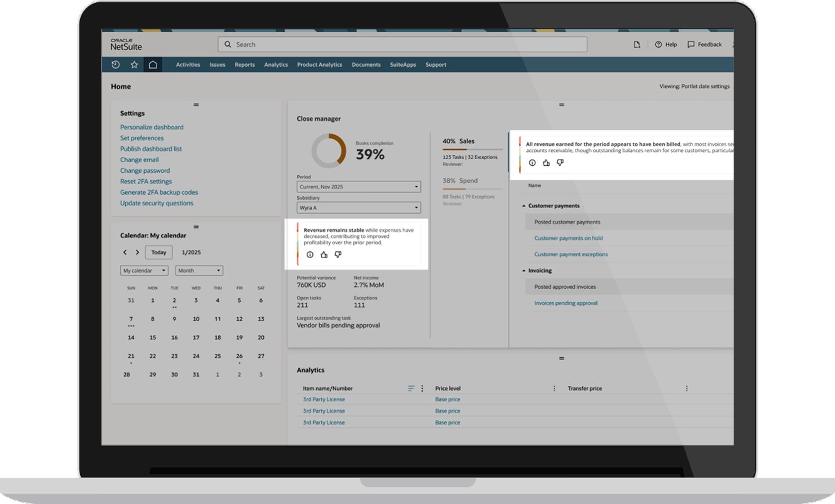835x504 pixels.
Task: Open the Reports menu
Action: pyautogui.click(x=244, y=65)
